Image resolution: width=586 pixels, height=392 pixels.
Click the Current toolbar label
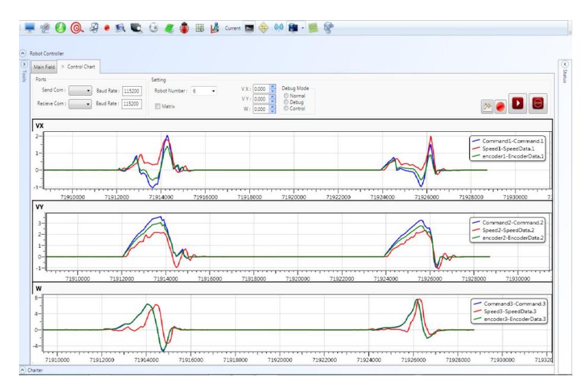click(233, 28)
